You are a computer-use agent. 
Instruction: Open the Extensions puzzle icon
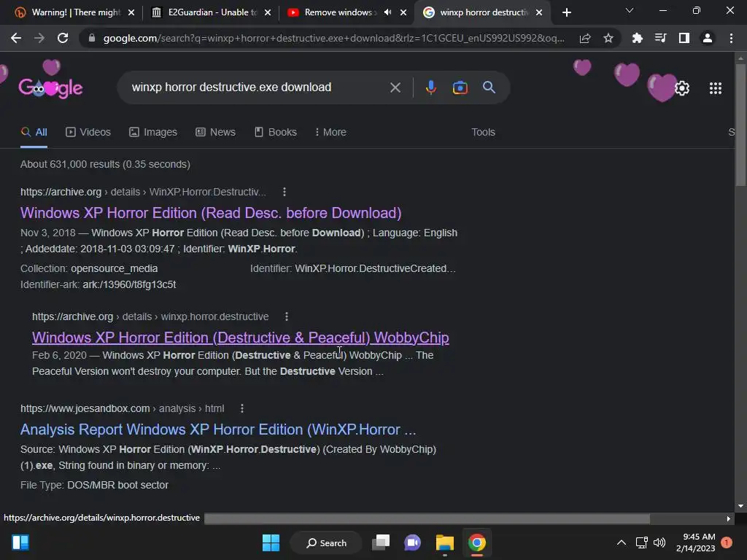point(637,38)
